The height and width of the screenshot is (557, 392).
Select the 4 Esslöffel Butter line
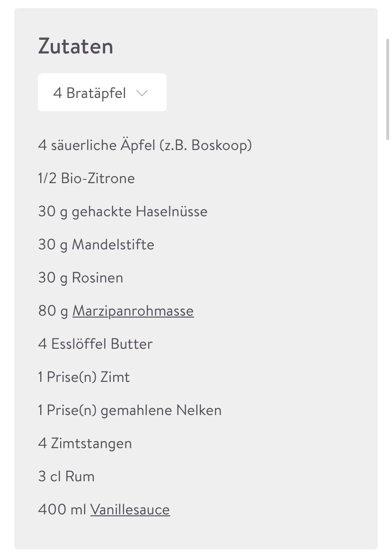pos(95,344)
